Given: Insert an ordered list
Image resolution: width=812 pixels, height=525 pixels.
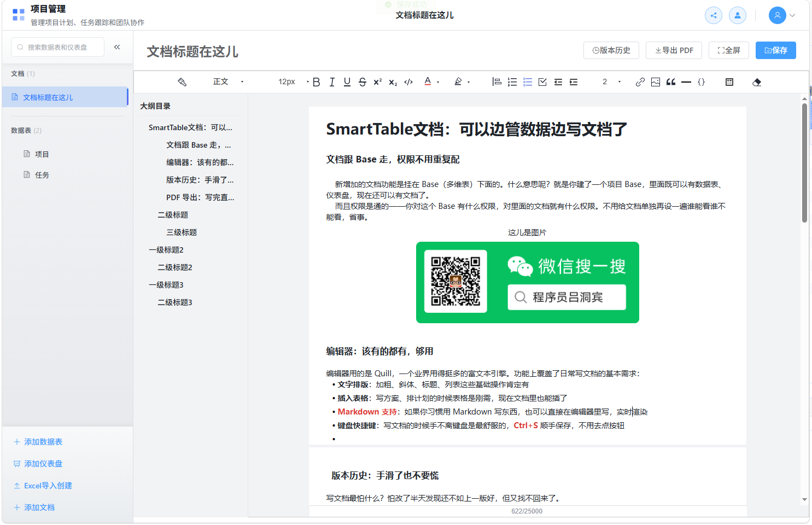Looking at the screenshot, I should pos(512,82).
